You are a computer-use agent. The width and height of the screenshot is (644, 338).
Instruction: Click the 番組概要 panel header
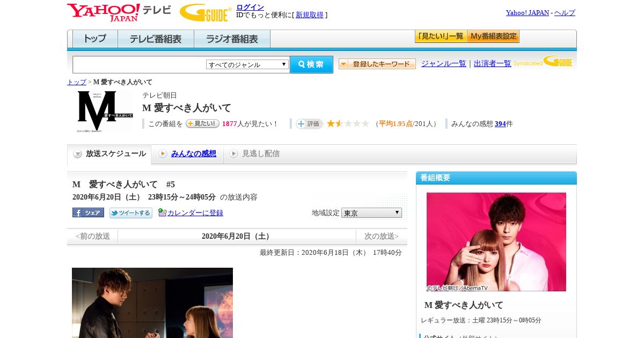click(496, 178)
